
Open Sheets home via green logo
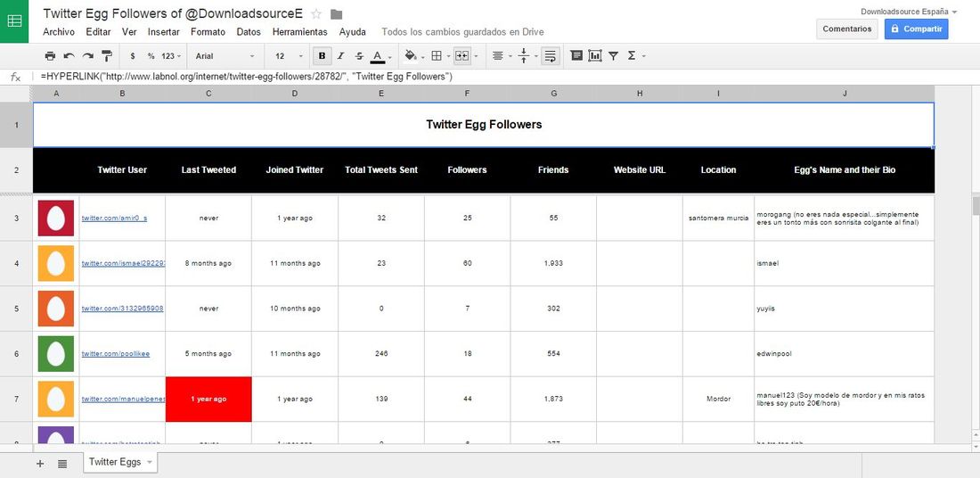14,21
